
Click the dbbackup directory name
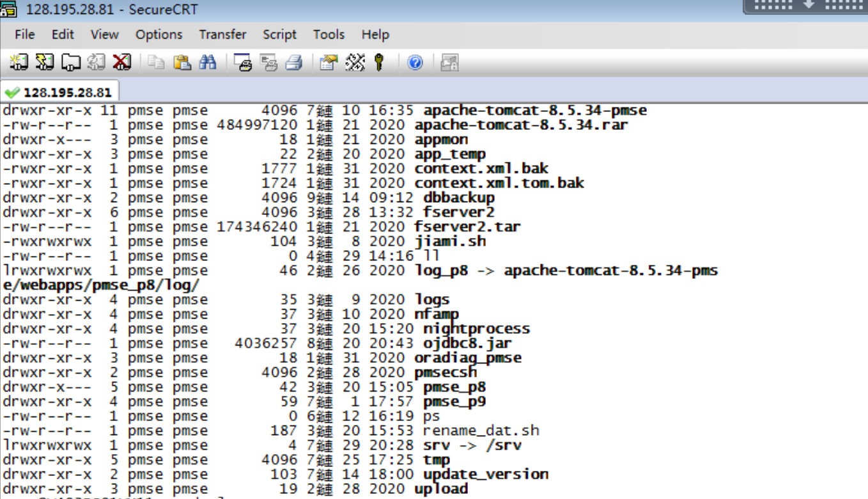tap(459, 198)
